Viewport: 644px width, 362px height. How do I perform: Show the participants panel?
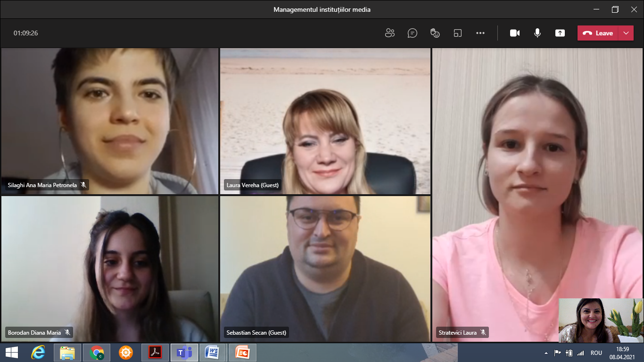click(x=389, y=33)
